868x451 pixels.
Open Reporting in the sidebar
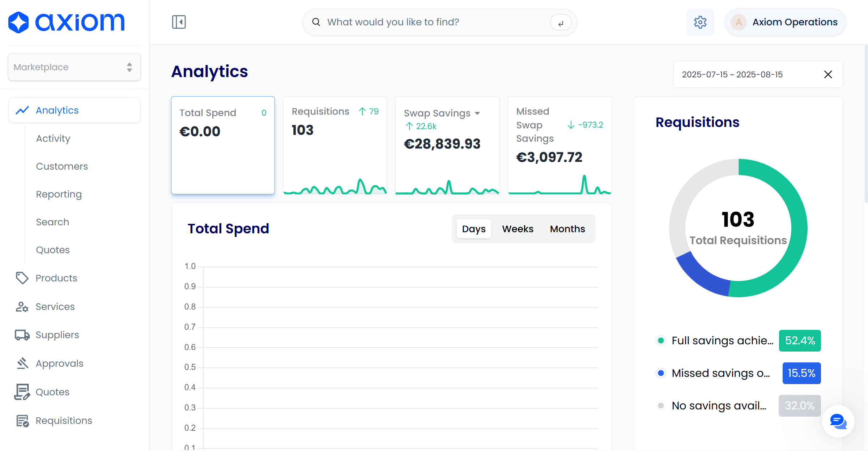point(59,194)
